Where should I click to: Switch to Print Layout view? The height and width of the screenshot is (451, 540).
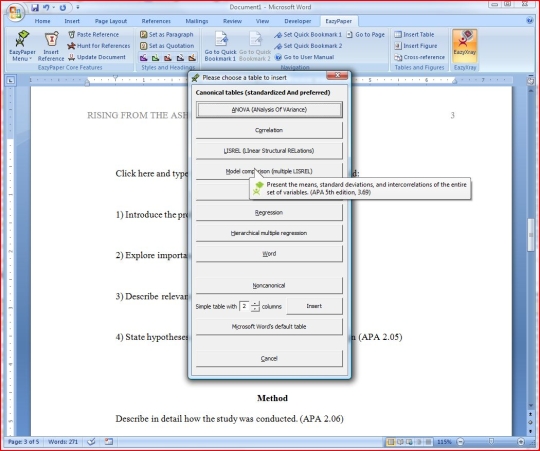(x=391, y=442)
